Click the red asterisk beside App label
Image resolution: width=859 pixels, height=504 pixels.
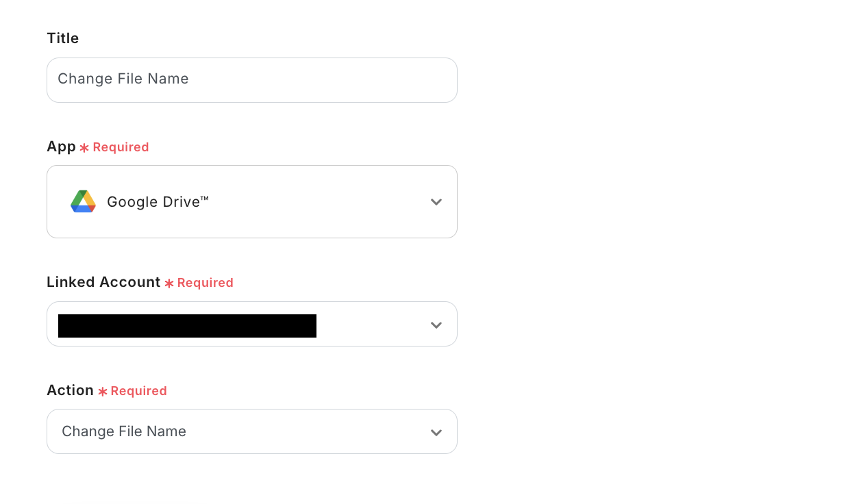point(84,148)
